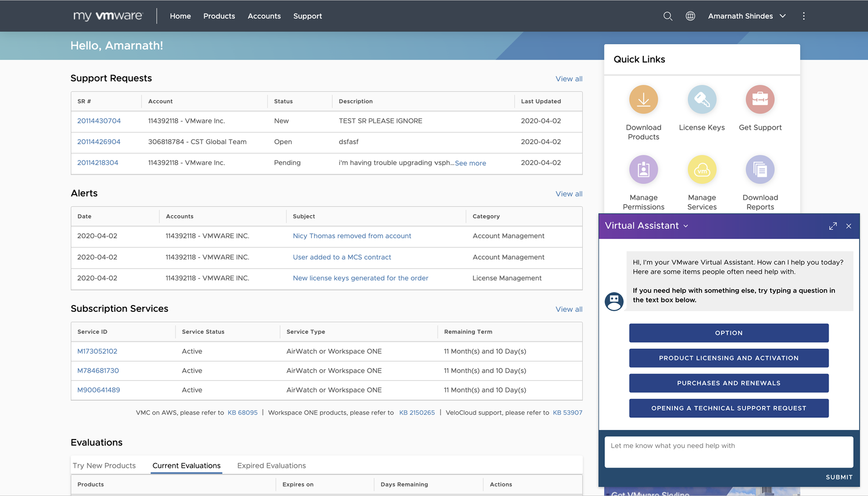The image size is (868, 496).
Task: Select the Current Evaluations tab
Action: pyautogui.click(x=186, y=465)
